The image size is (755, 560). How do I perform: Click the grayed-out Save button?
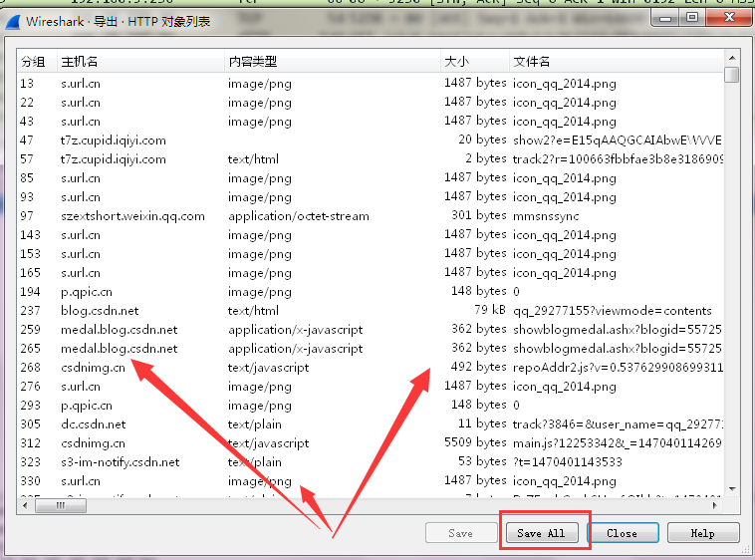(461, 533)
